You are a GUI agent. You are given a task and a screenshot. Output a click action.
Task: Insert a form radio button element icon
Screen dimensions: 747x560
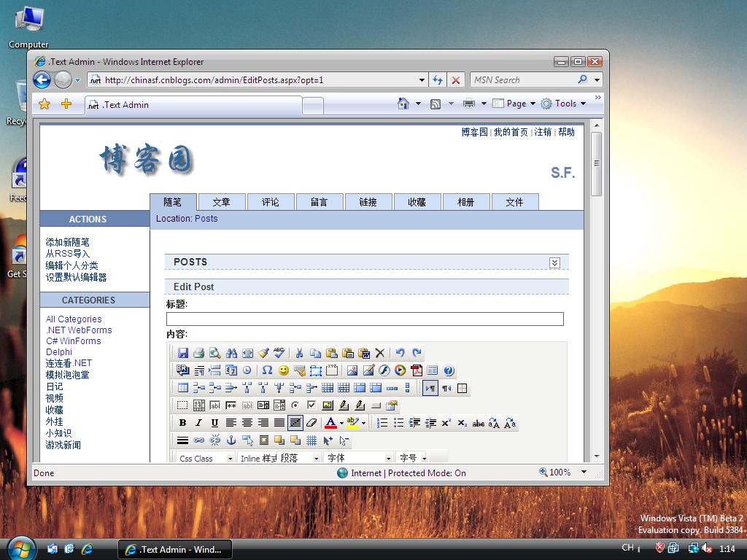295,405
